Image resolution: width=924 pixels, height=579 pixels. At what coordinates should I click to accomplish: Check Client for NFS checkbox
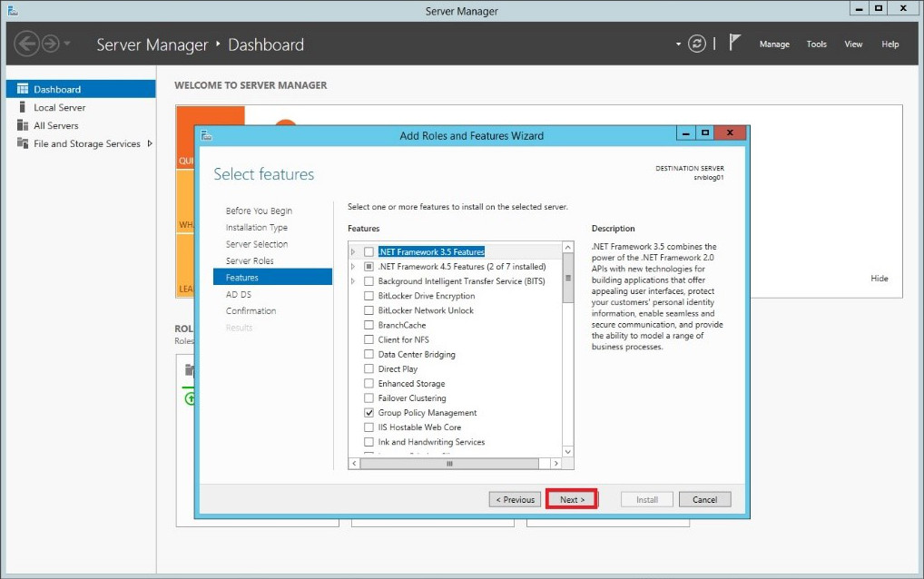[369, 339]
